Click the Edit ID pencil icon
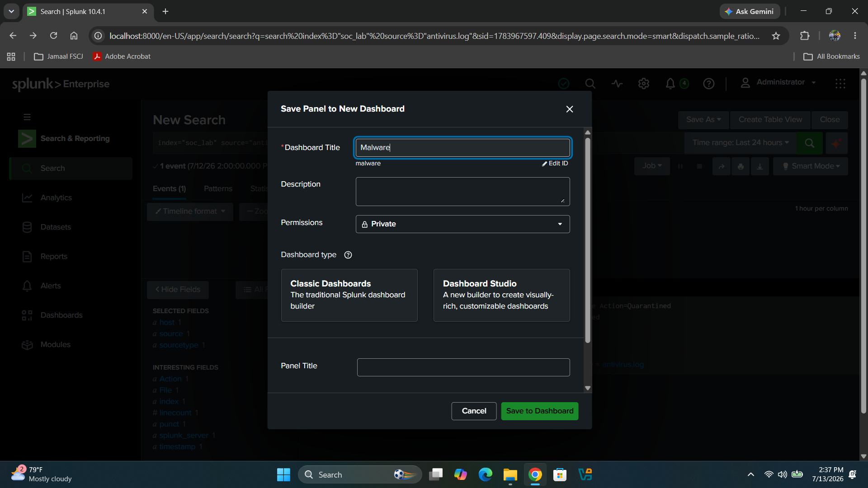The image size is (868, 488). 545,164
